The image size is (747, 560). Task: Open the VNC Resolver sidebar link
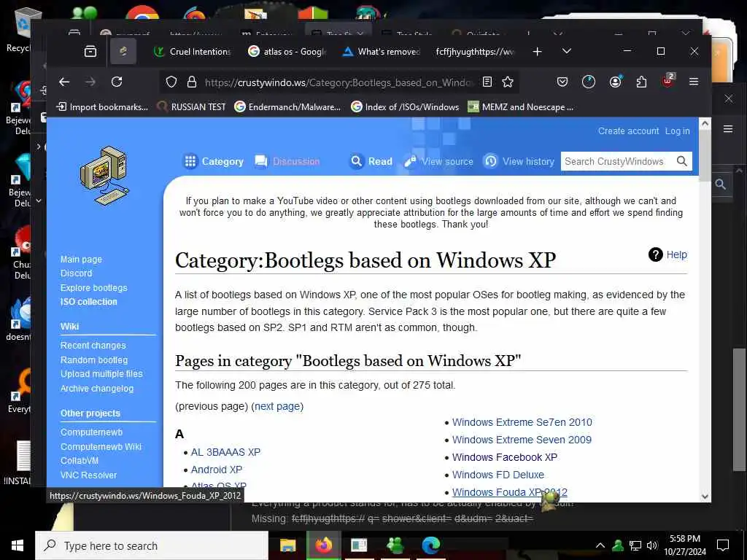point(88,475)
